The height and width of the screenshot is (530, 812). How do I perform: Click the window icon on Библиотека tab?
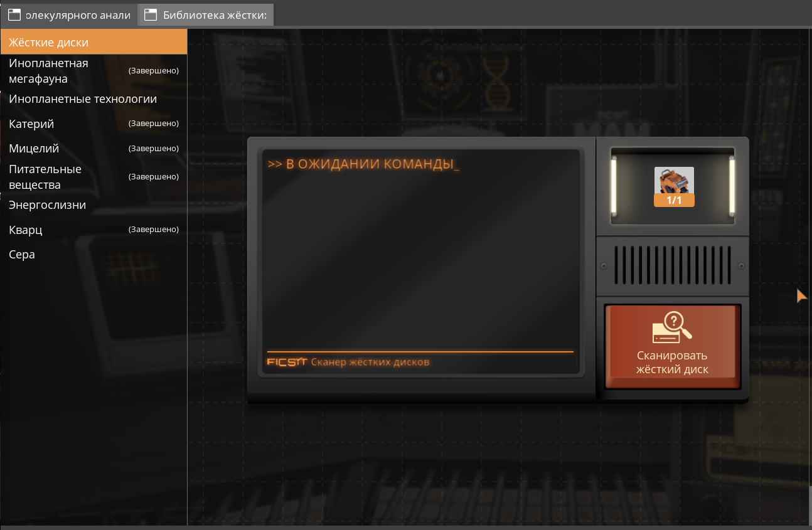click(151, 15)
